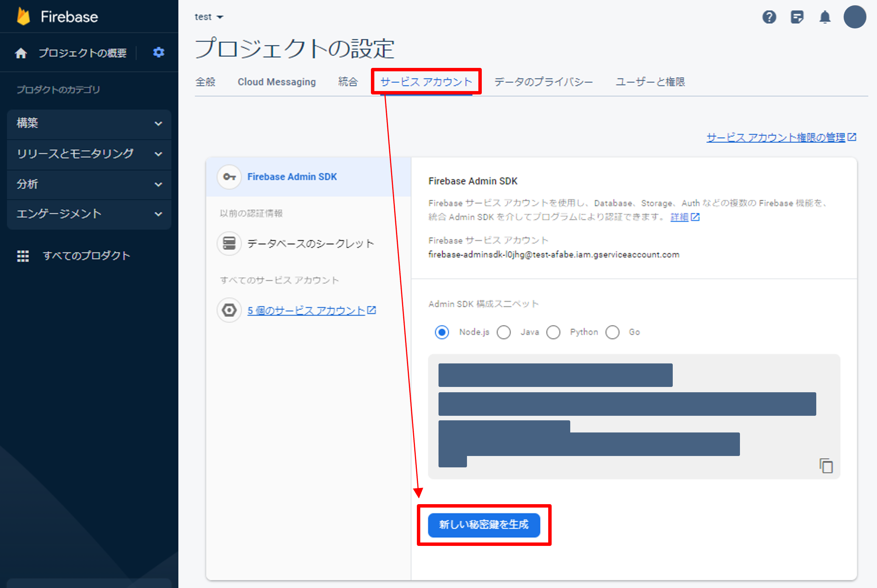Open the notifications bell icon

coord(825,17)
